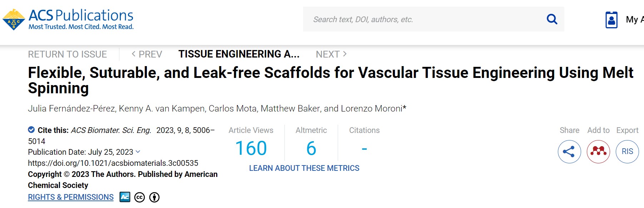Open LEARN ABOUT THESE METRICS link
The width and height of the screenshot is (644, 208).
click(304, 168)
